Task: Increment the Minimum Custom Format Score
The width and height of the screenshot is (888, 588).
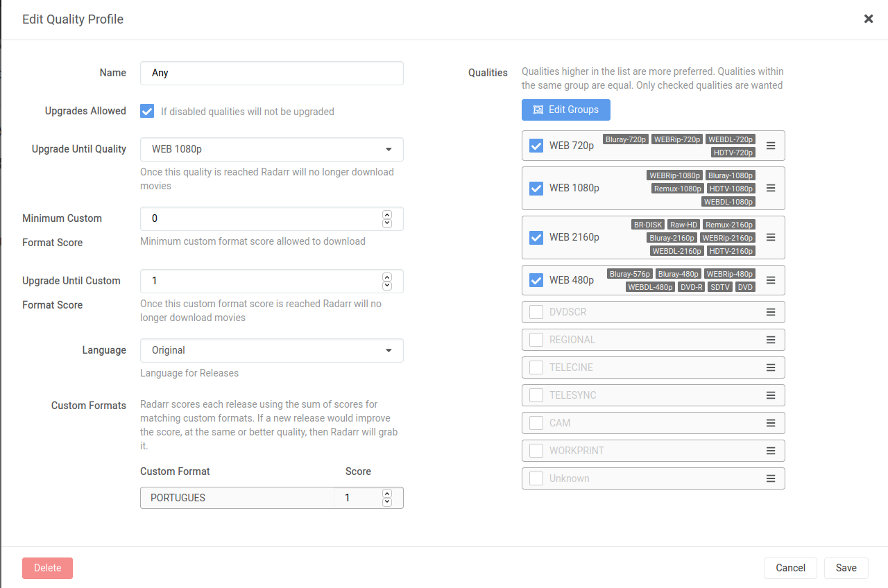Action: (387, 215)
